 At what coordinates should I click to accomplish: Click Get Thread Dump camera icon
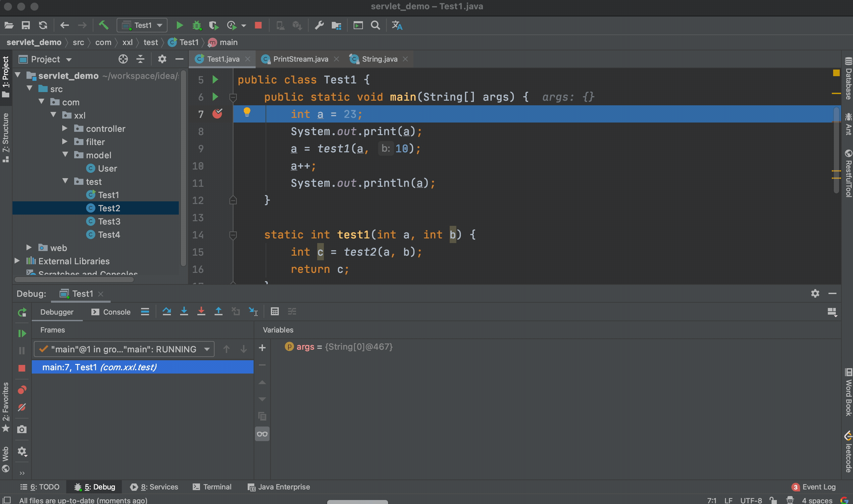click(22, 429)
